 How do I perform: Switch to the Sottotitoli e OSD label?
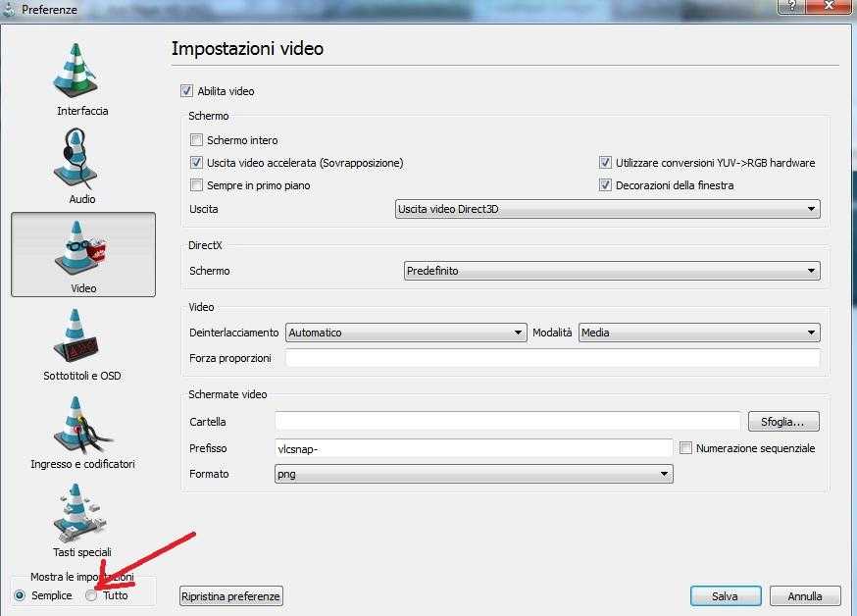coord(82,376)
